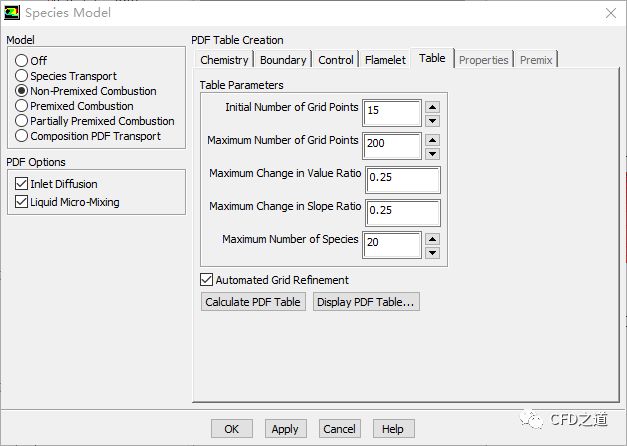
Task: Confirm with the OK button
Action: point(232,429)
